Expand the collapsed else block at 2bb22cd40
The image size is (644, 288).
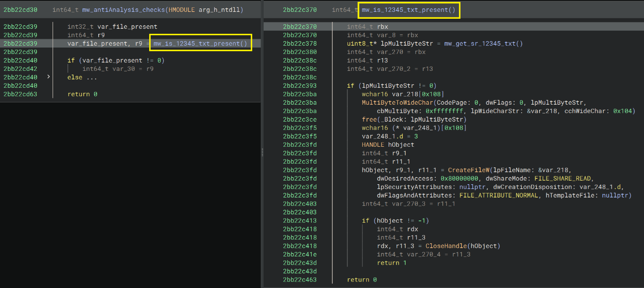(x=48, y=77)
